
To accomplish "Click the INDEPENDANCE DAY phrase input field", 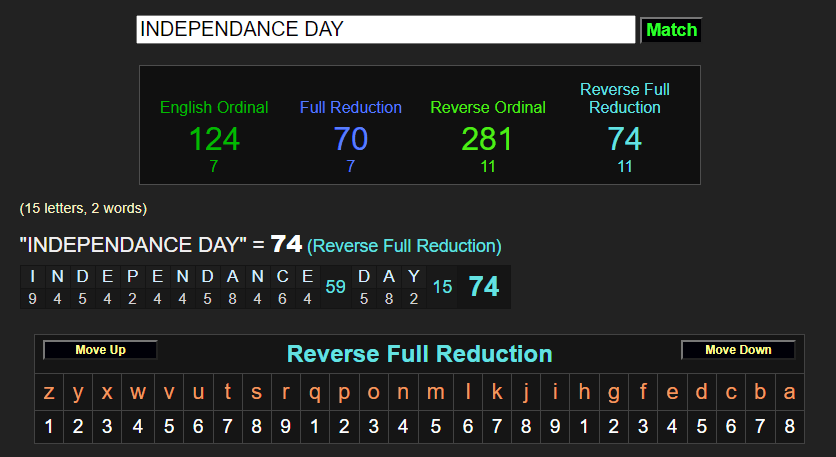I will click(385, 30).
